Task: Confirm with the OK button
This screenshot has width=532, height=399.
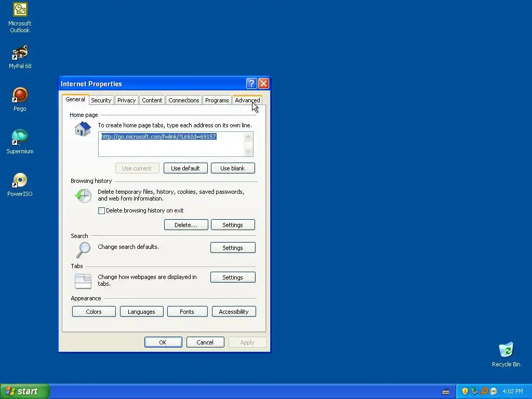Action: [x=163, y=342]
